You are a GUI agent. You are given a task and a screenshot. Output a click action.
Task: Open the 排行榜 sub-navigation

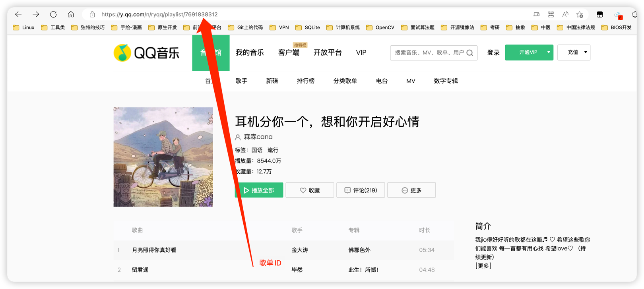tap(305, 81)
